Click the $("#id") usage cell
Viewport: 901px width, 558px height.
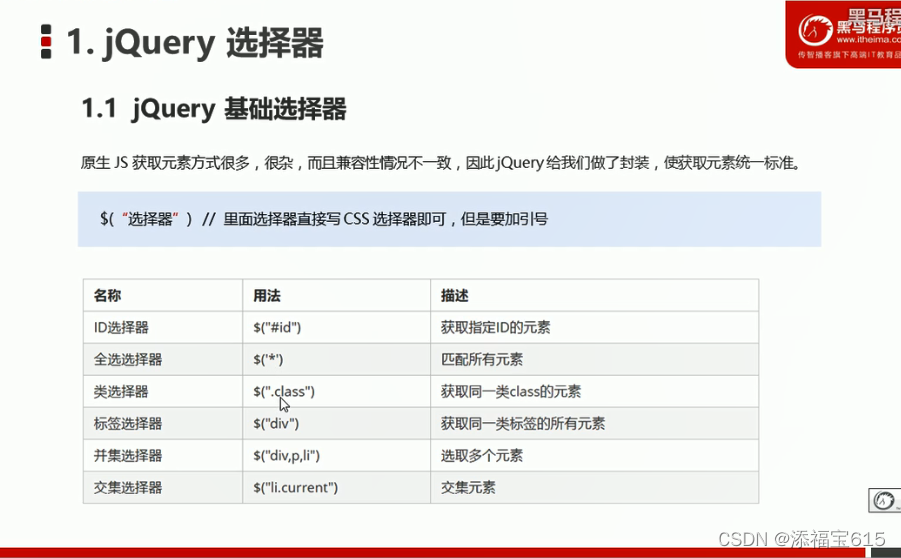click(337, 328)
